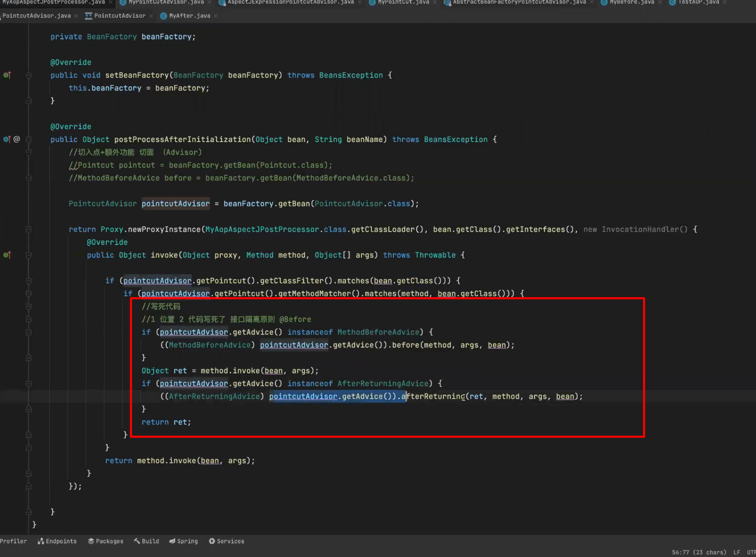Screen dimensions: 756x557
Task: Click the override gutter icon beside setBeanFactory
Action: pyautogui.click(x=7, y=75)
